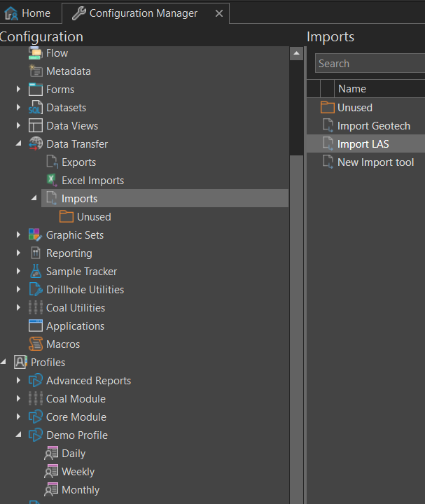Expand the Forms tree node
This screenshot has height=504, width=425.
pos(19,90)
